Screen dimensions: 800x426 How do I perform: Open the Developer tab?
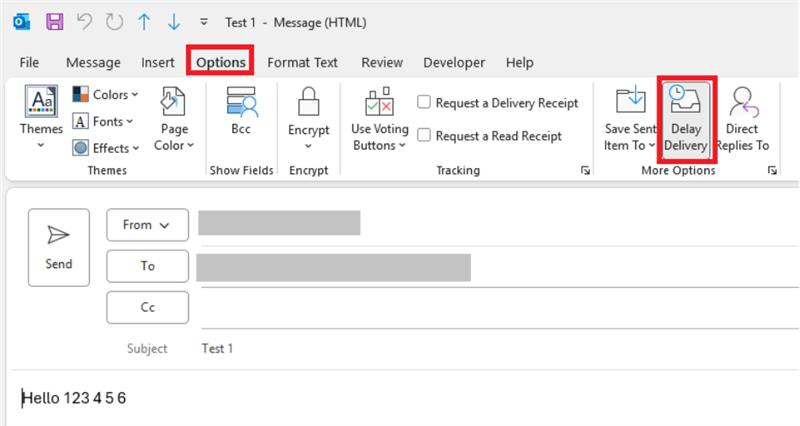[454, 62]
